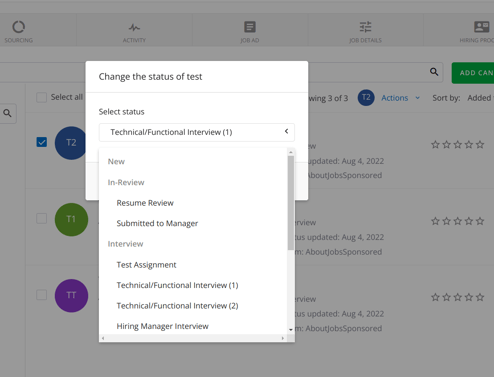494x377 pixels.
Task: Click T2's AboutJobsSponsored source text
Action: pos(344,175)
